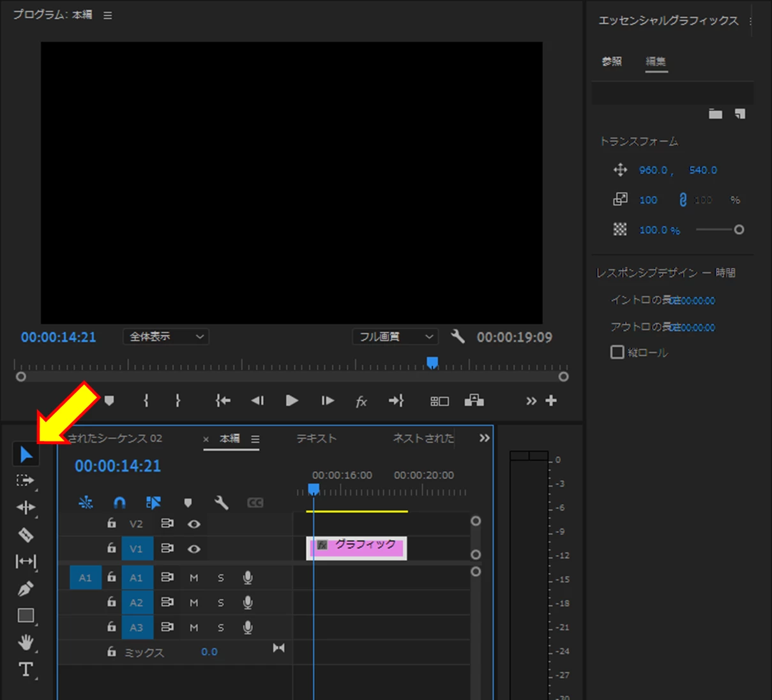This screenshot has height=700, width=772.
Task: Click the new layer icon in Essential Graphics
Action: 740,114
